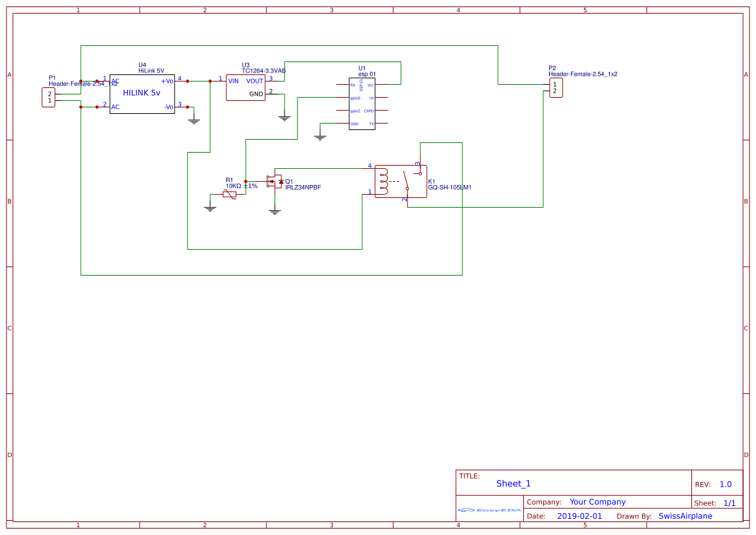Click the TC1264 regulator U3 box
This screenshot has width=756, height=535.
[246, 88]
